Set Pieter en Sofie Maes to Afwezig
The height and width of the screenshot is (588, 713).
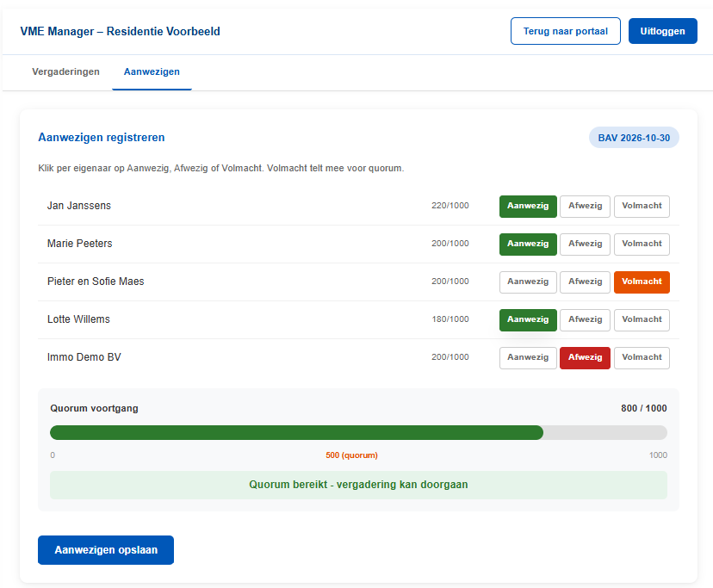tap(585, 282)
